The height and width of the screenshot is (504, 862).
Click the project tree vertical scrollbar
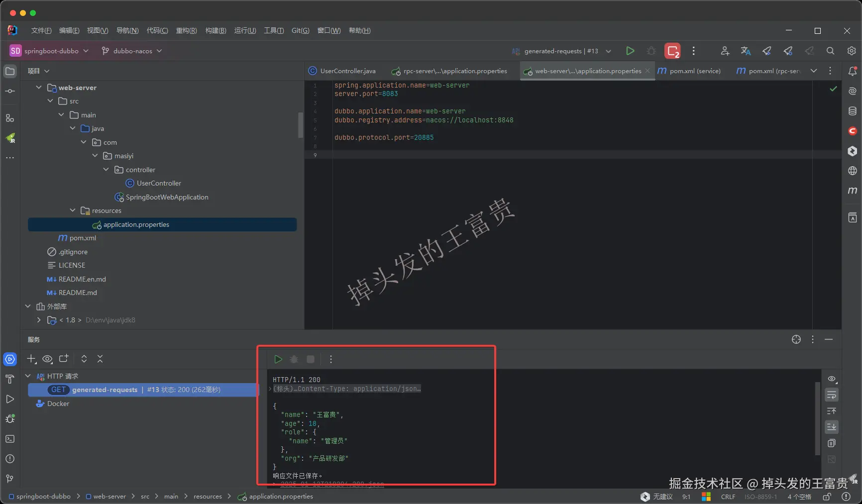coord(301,124)
